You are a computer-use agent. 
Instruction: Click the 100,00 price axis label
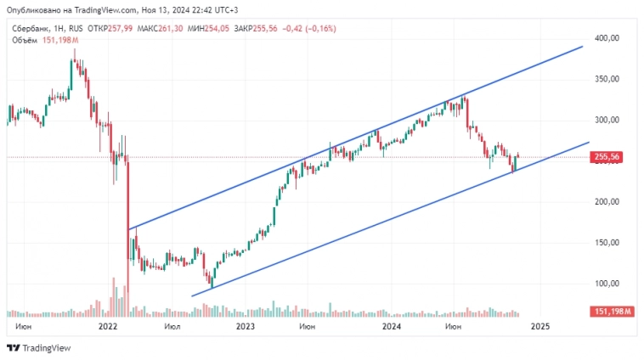tap(607, 284)
